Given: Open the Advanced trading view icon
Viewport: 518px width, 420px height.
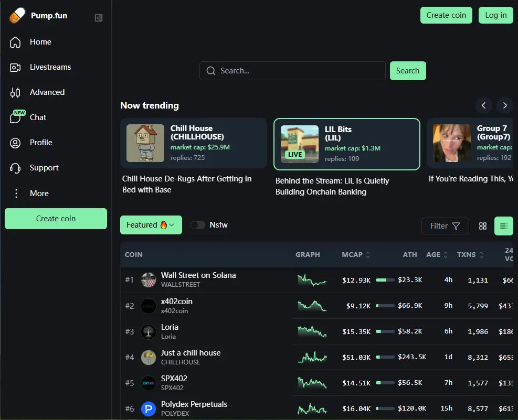Looking at the screenshot, I should [x=15, y=93].
